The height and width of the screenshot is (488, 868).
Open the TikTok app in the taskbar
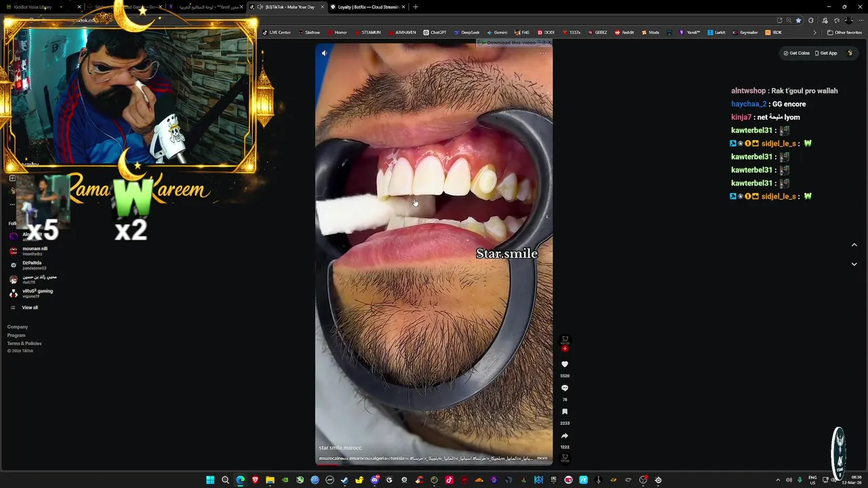[x=449, y=480]
